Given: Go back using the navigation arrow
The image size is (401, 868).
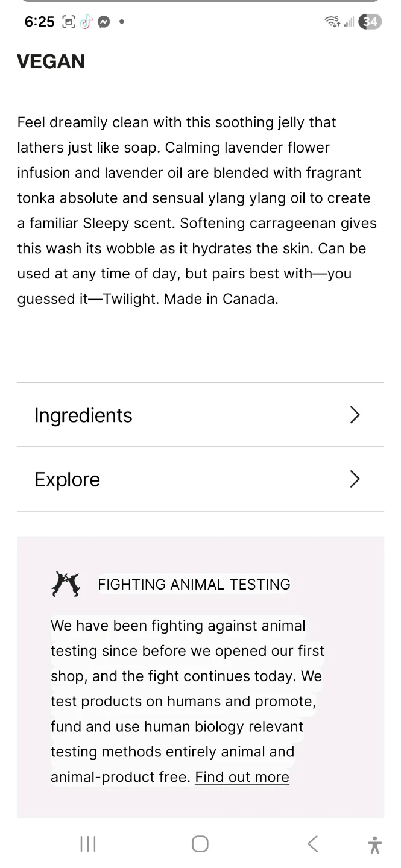Looking at the screenshot, I should click(312, 844).
